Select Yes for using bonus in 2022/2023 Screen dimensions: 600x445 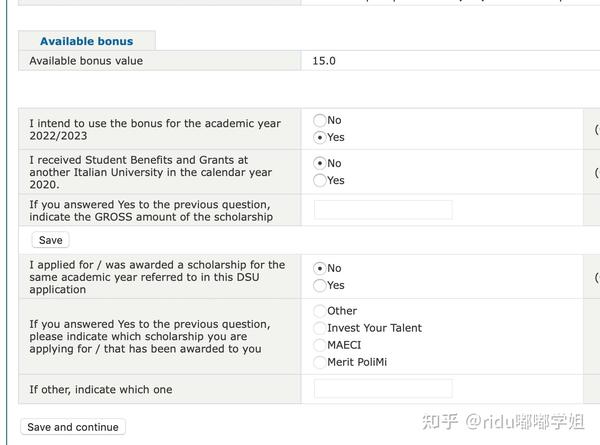point(320,137)
